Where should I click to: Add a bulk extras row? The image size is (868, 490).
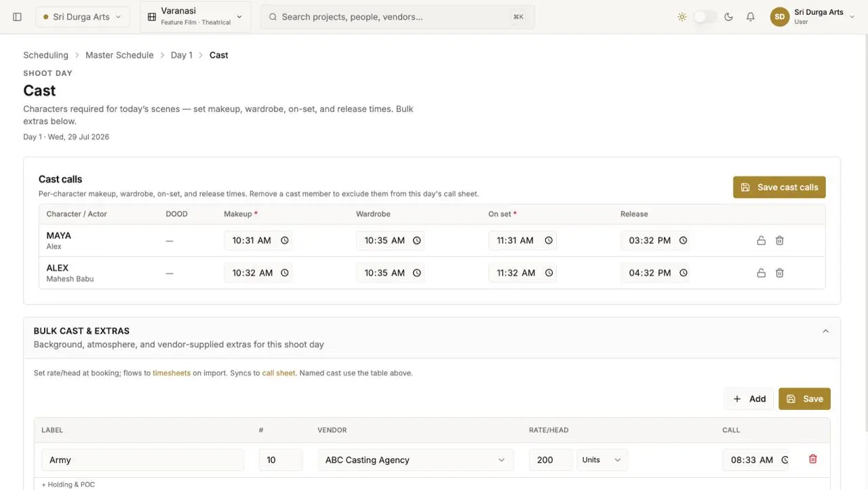(749, 399)
